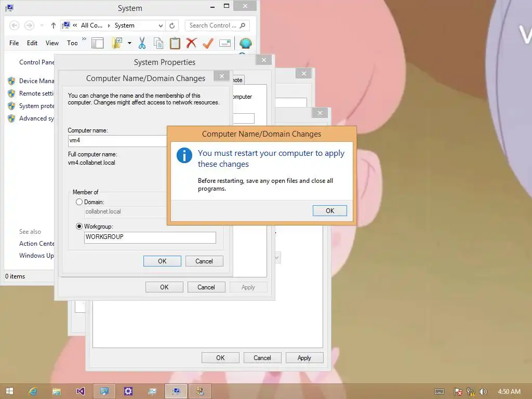The image size is (532, 399).
Task: Click the Cut scissors icon
Action: 142,43
